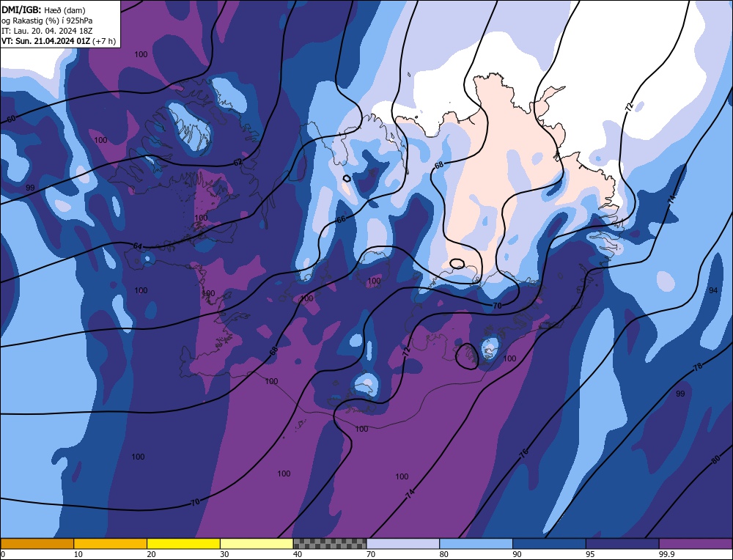Click the light blue 80–90 legend swatch
Screen dimensions: 733x560
(x=476, y=543)
